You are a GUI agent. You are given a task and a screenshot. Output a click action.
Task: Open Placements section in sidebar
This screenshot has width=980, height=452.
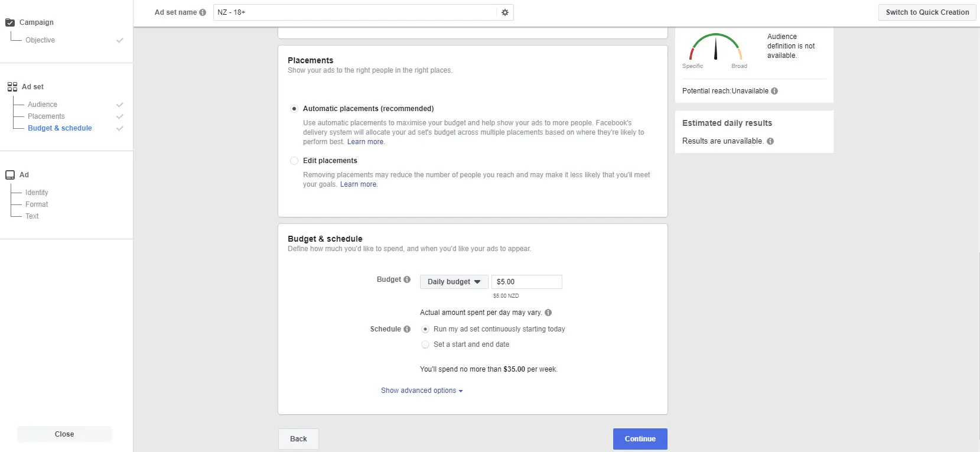(46, 116)
